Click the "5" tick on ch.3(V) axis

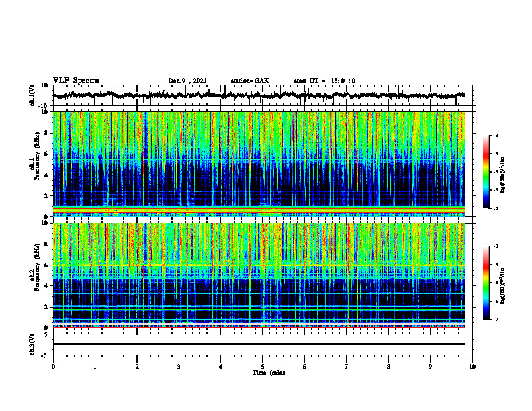46,334
